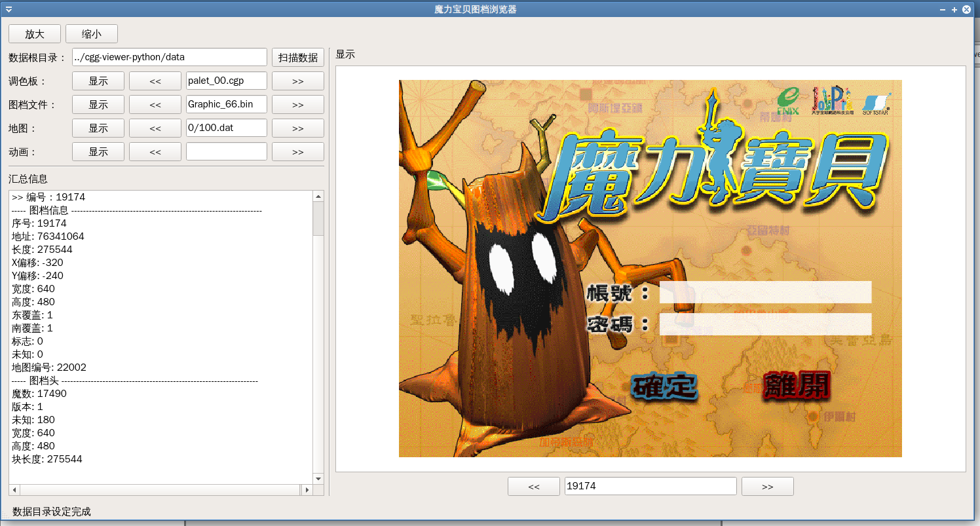Click the '地图编号: 22002' line

coord(49,367)
